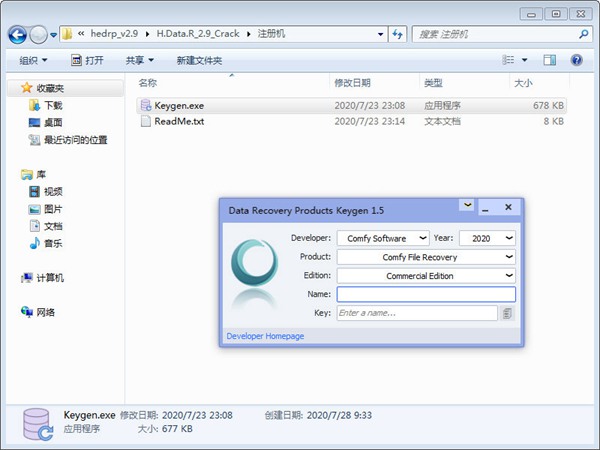600x450 pixels.
Task: Open the Edition dropdown showing Commercial Edition
Action: pos(426,276)
